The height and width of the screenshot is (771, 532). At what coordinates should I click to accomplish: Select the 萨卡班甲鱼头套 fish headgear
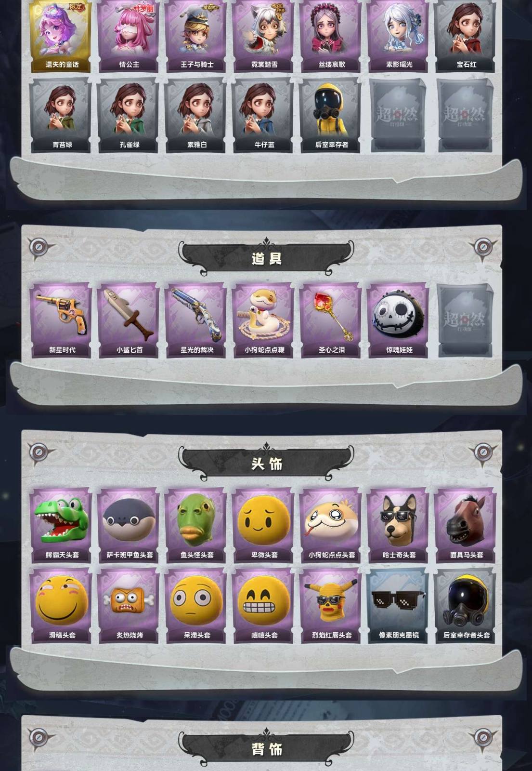coord(129,525)
